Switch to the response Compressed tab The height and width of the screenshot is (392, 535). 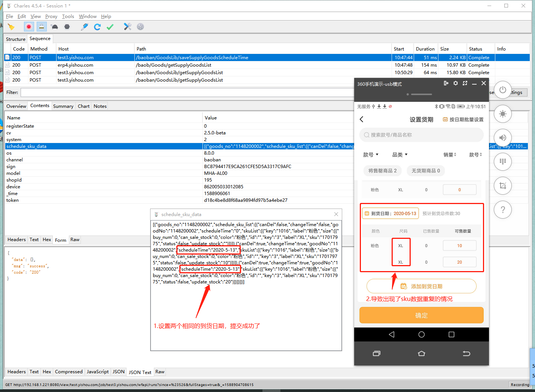coord(69,372)
